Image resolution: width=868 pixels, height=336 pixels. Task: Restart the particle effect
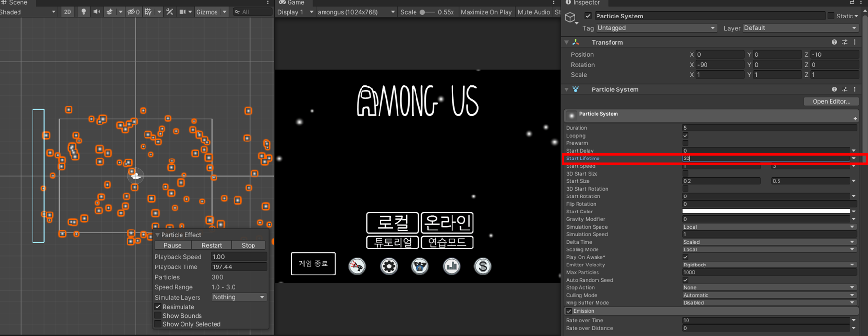pyautogui.click(x=212, y=245)
